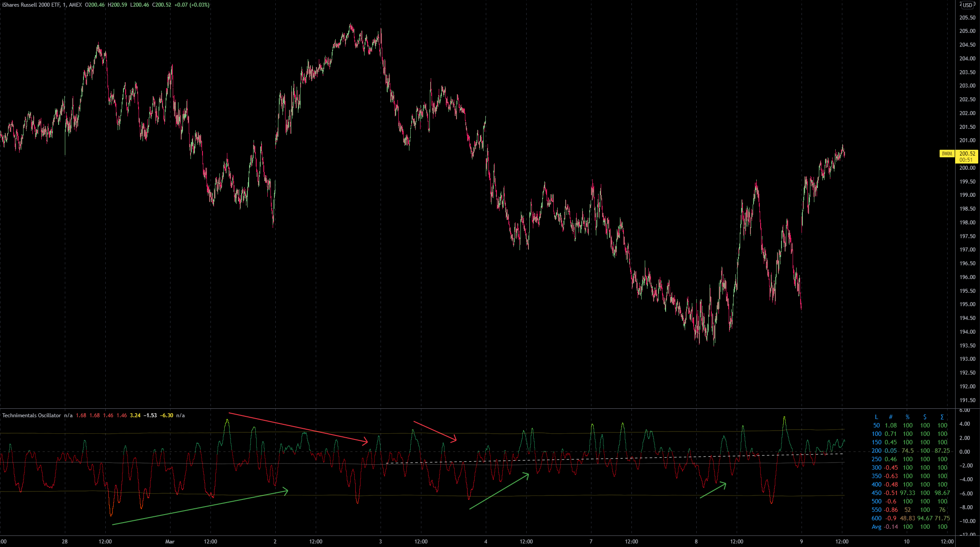Open the USD currency selector
The image size is (980, 547).
coord(967,5)
